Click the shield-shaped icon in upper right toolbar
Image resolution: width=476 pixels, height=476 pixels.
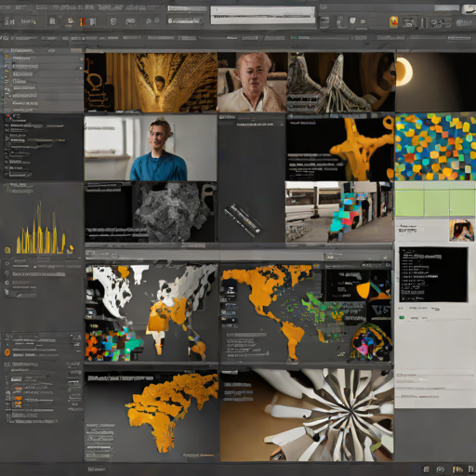352,20
